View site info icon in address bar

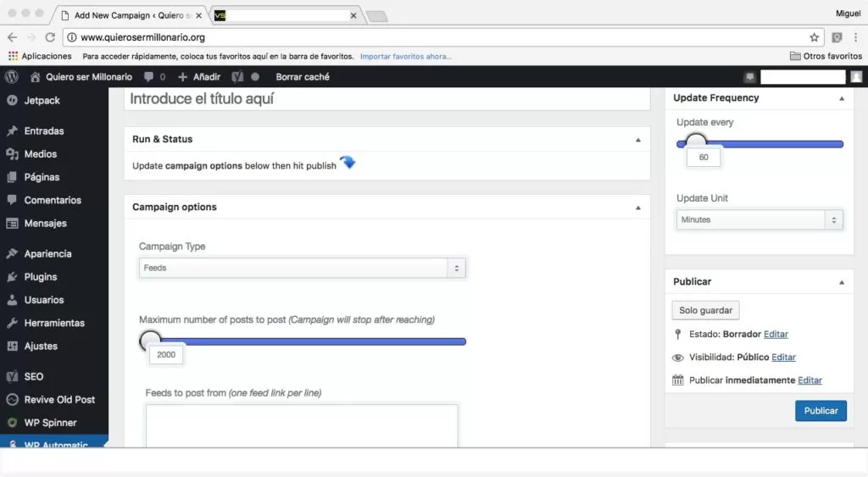point(71,37)
